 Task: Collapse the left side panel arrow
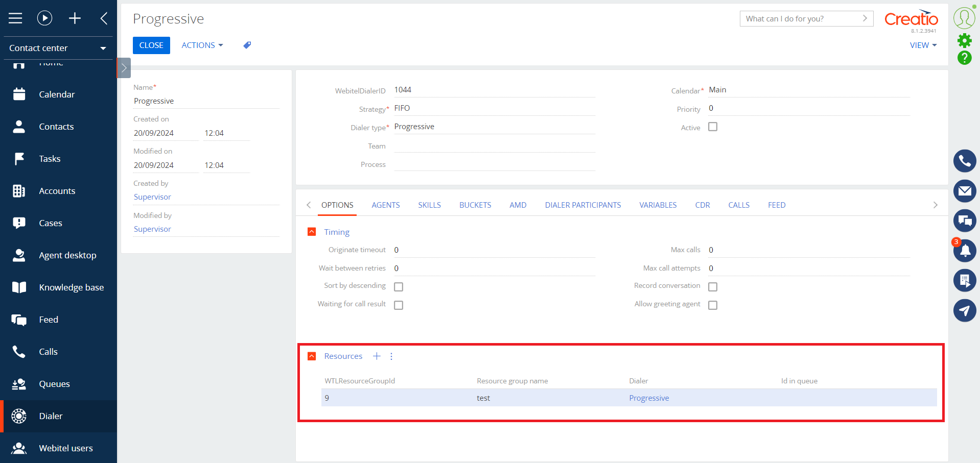[104, 18]
